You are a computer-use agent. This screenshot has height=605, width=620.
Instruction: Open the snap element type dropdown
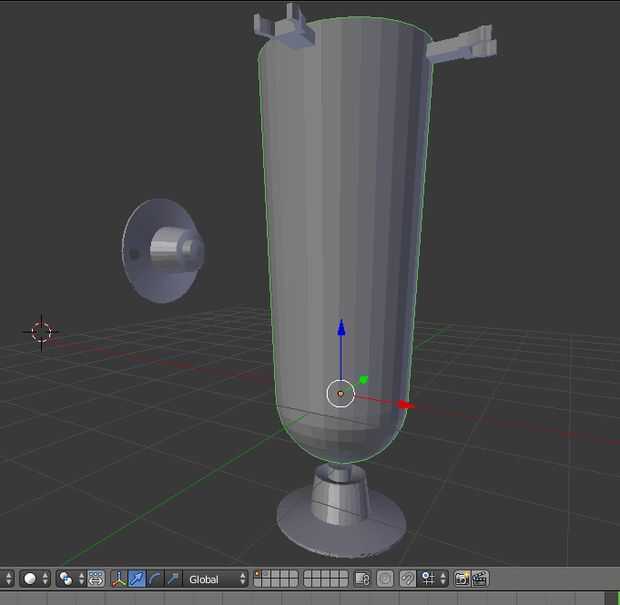pos(433,579)
